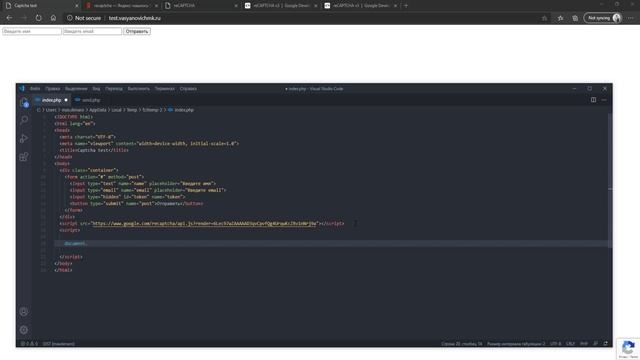Click the google.com recaptcha script URL in code

[204, 223]
